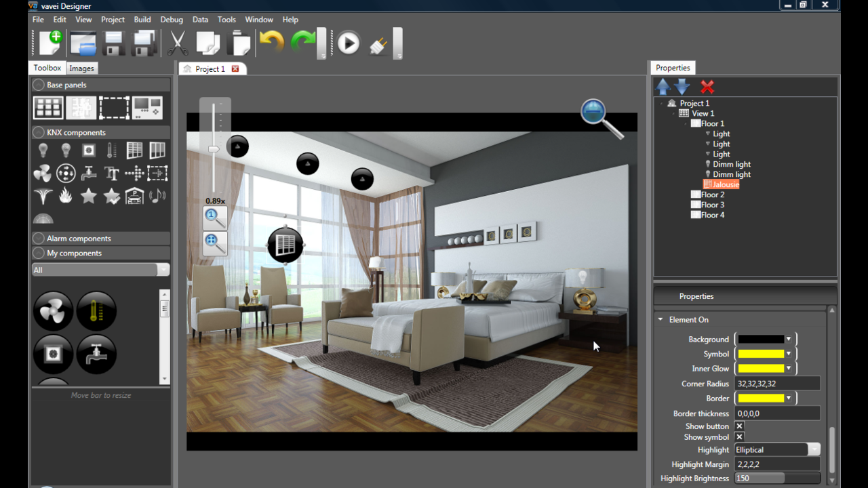The width and height of the screenshot is (868, 488).
Task: Select the dashed-frame base panel
Action: pyautogui.click(x=114, y=107)
